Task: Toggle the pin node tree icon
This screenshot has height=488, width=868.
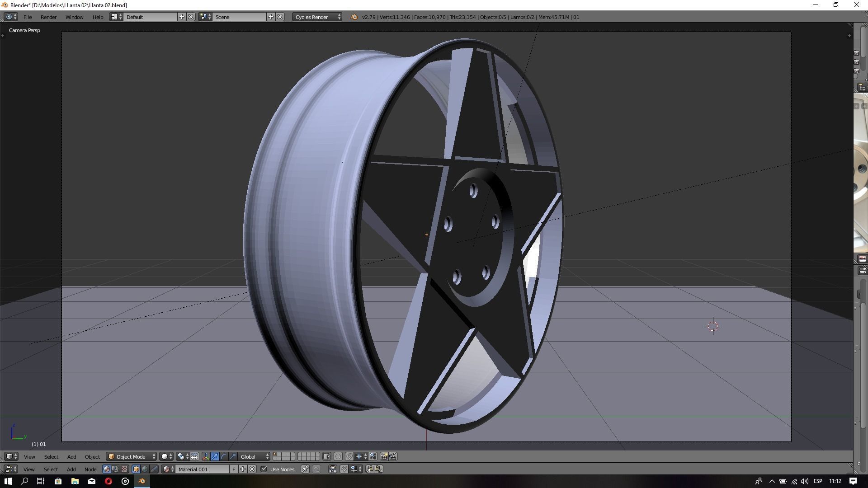Action: (305, 469)
